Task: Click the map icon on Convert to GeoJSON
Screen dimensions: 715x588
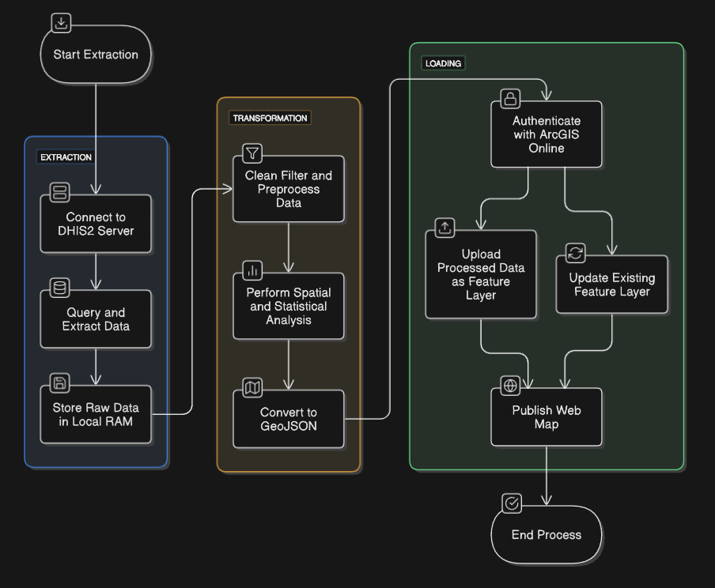Action: point(252,387)
